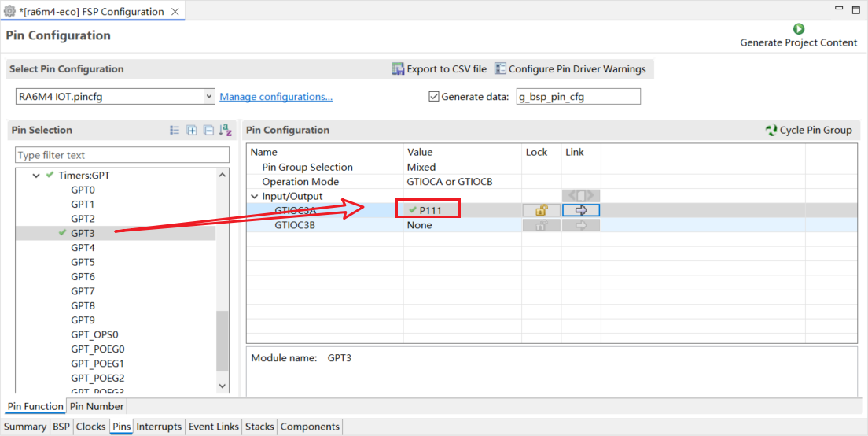
Task: Select GPT9 in the tree
Action: [83, 320]
